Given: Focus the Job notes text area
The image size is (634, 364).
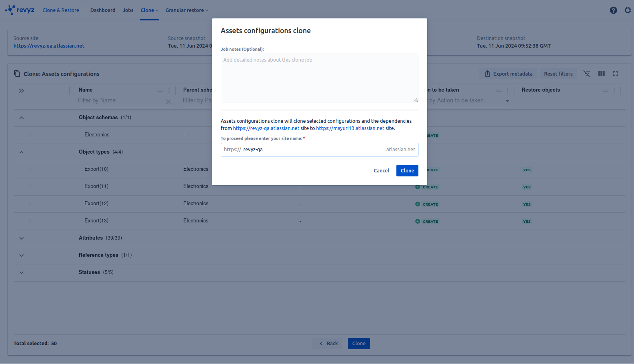Looking at the screenshot, I should pos(320,78).
